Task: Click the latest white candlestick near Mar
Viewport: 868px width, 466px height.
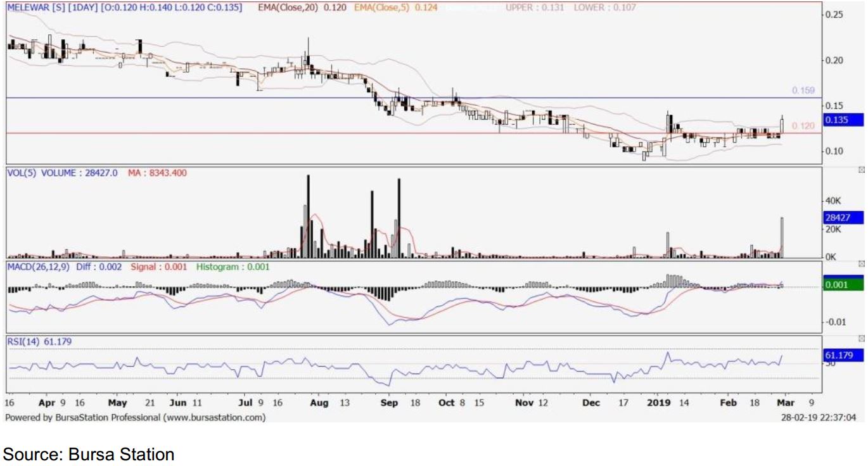Action: [782, 125]
